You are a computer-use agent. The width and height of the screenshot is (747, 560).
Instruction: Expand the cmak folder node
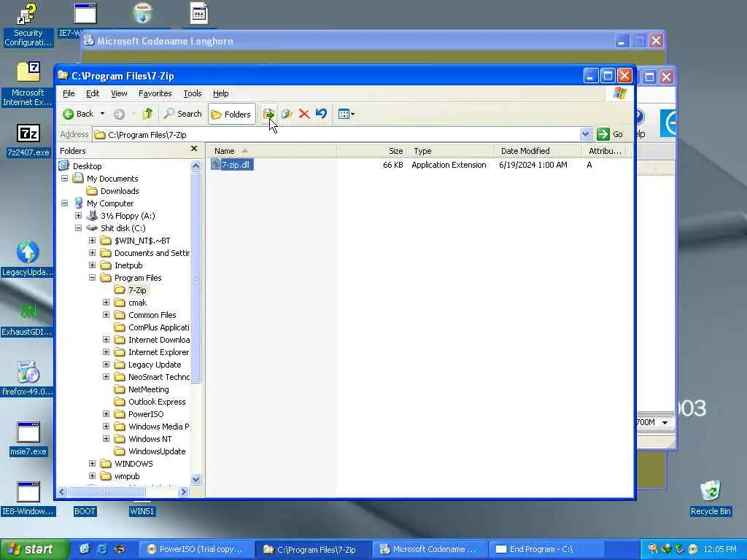click(x=107, y=303)
